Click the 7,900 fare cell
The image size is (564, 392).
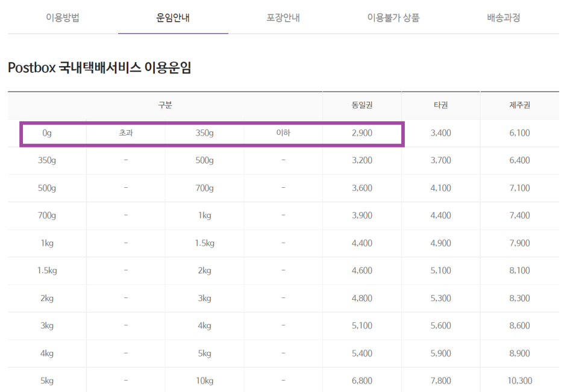pyautogui.click(x=519, y=243)
